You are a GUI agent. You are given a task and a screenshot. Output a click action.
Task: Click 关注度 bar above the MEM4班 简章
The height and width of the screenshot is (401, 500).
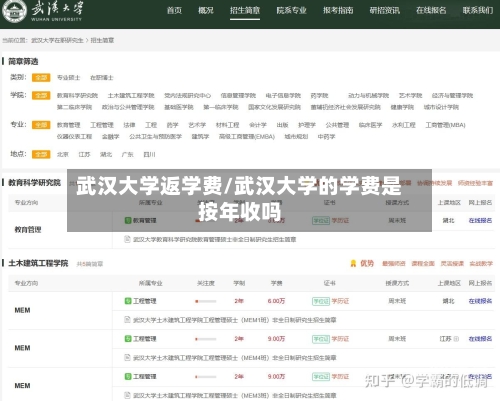206,339
